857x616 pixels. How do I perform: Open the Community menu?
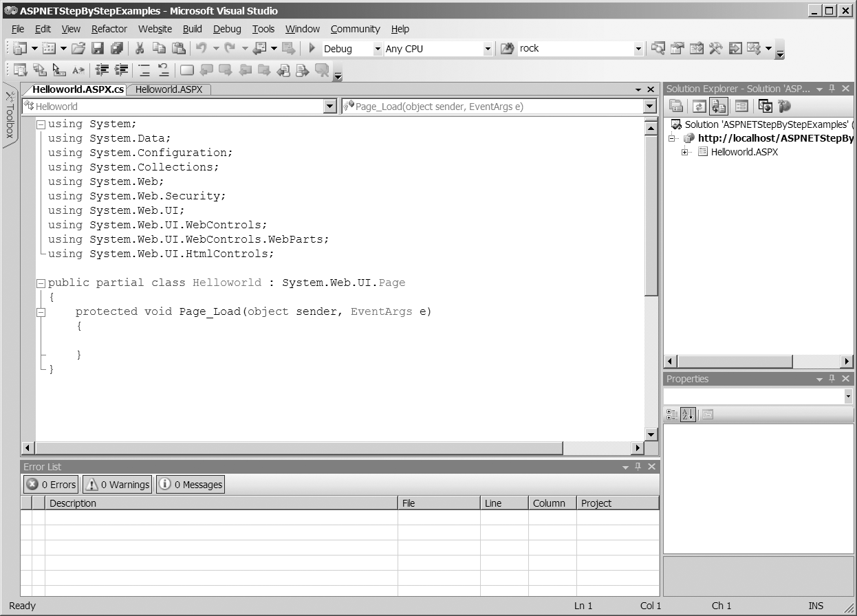(x=355, y=29)
